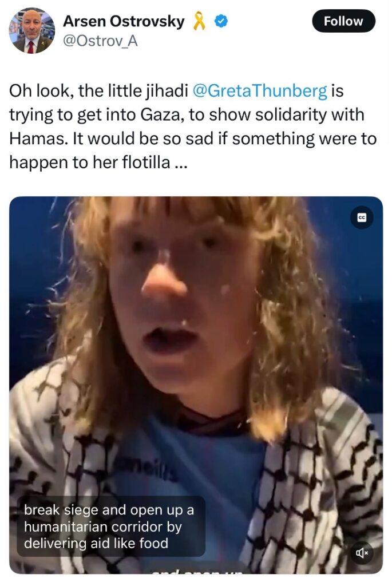
Task: Open the @GretaThunberg mention link
Action: [259, 91]
